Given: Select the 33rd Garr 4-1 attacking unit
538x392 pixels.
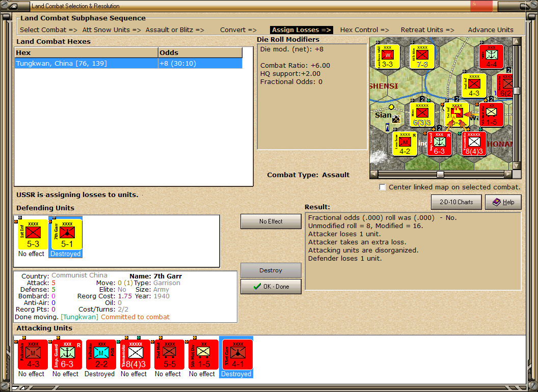Looking at the screenshot, I should 237,355.
